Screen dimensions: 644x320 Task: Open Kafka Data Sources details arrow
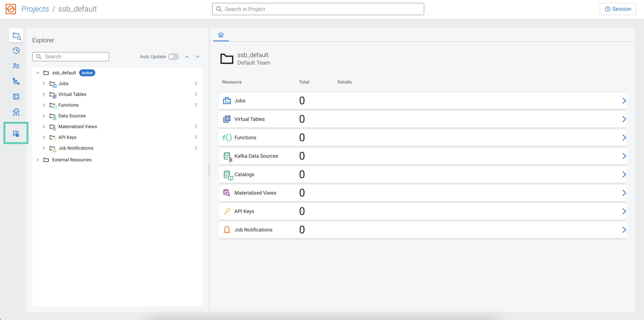tap(624, 156)
